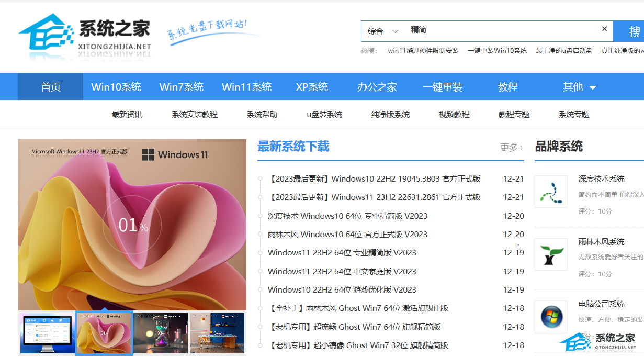The width and height of the screenshot is (644, 357).
Task: Open the 综合 search category dropdown
Action: pos(383,31)
